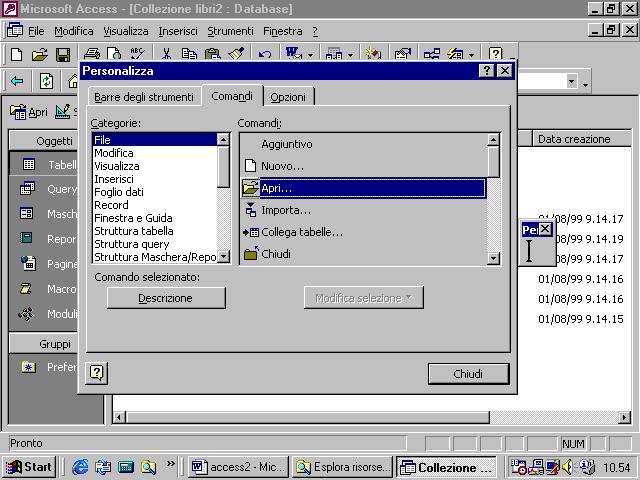
Task: Click the Cut scissors icon
Action: click(166, 53)
